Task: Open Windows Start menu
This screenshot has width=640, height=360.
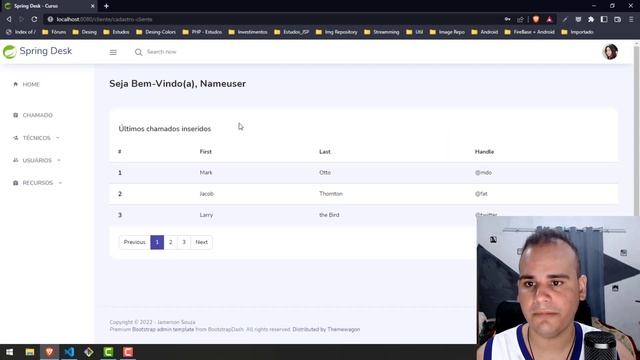Action: coord(9,352)
